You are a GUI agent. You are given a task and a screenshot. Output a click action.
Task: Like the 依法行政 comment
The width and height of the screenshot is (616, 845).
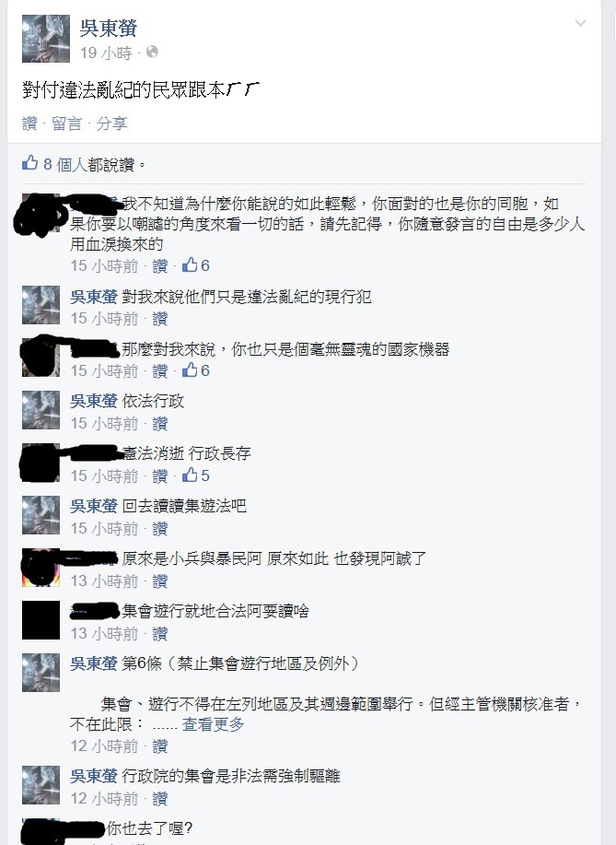160,424
